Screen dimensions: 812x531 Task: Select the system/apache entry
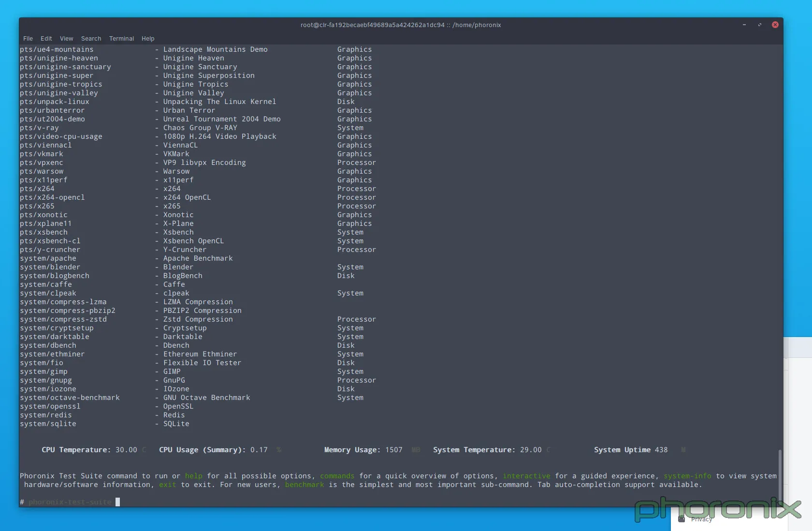point(48,258)
